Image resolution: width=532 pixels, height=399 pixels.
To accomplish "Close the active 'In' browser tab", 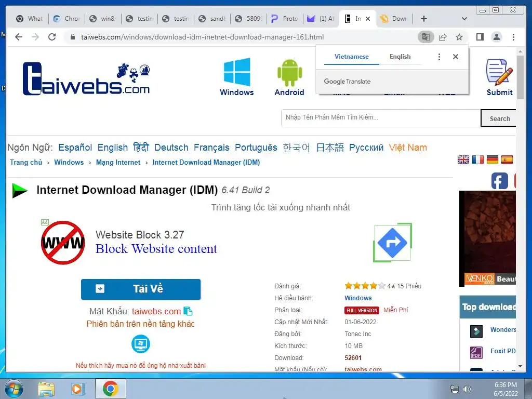I will [368, 19].
